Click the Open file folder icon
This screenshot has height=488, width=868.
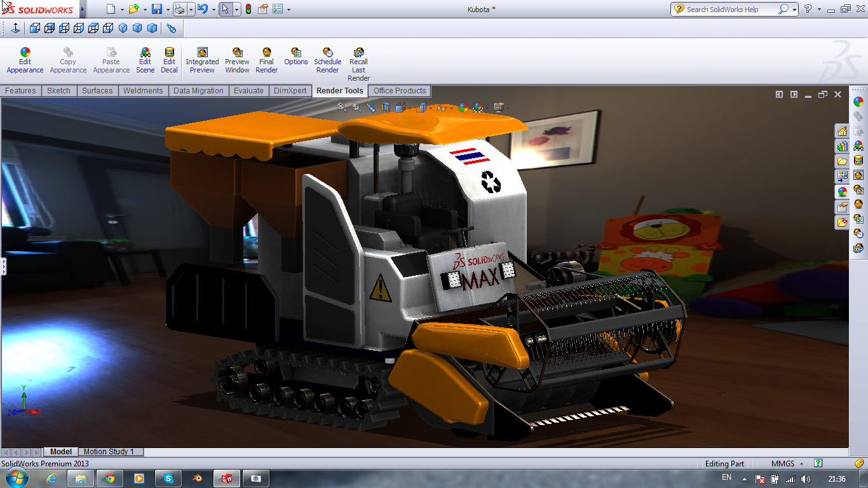coord(133,10)
